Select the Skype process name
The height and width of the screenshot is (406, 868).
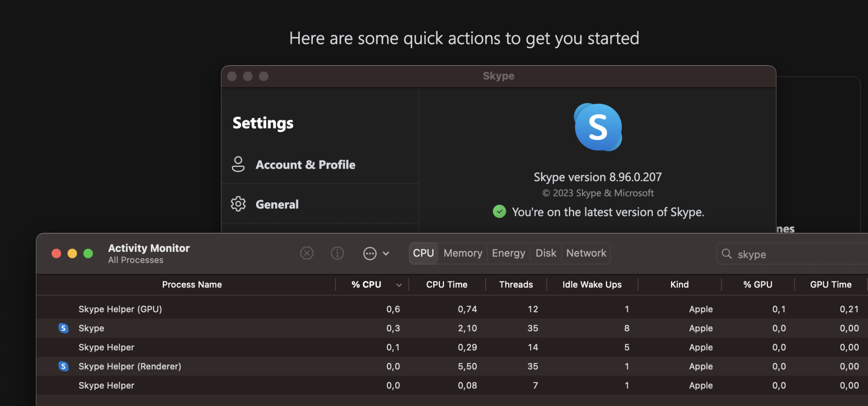(91, 328)
